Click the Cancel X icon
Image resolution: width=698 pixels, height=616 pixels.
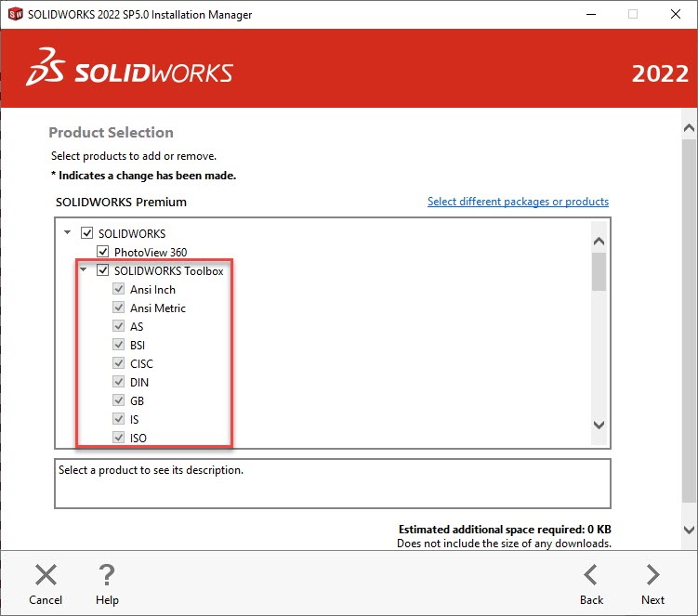pyautogui.click(x=46, y=574)
